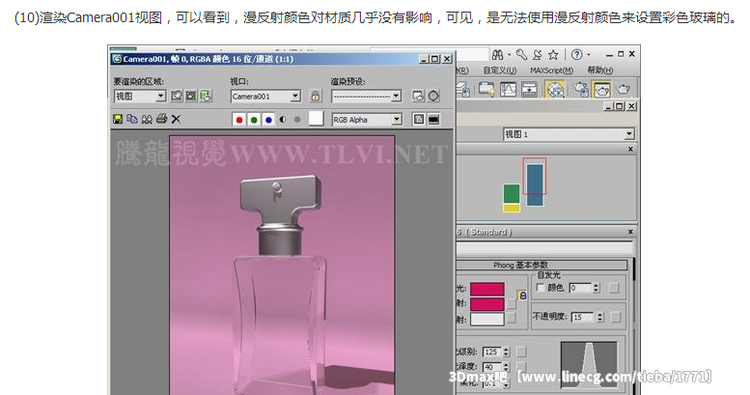
Task: Click the map button beside specular swatch
Action: point(512,318)
